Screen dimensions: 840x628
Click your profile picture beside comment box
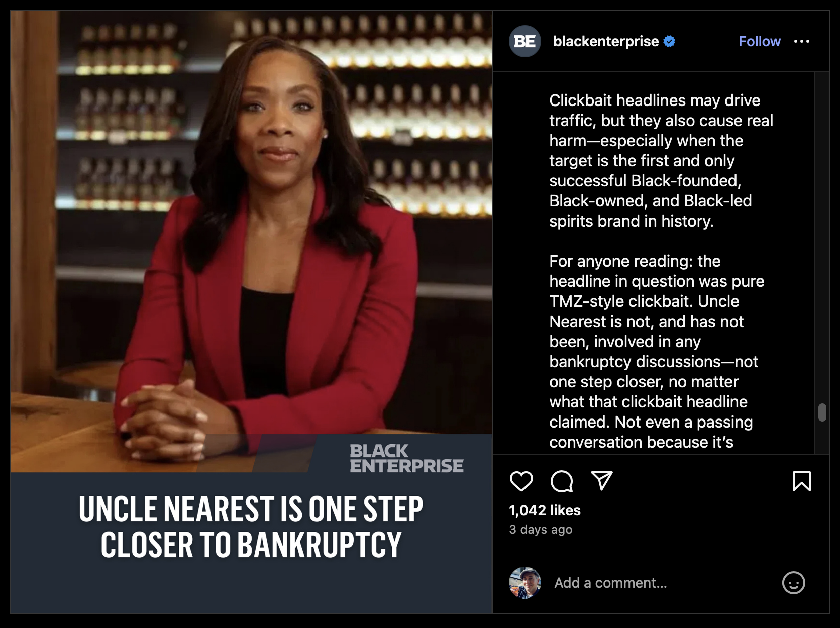(524, 583)
